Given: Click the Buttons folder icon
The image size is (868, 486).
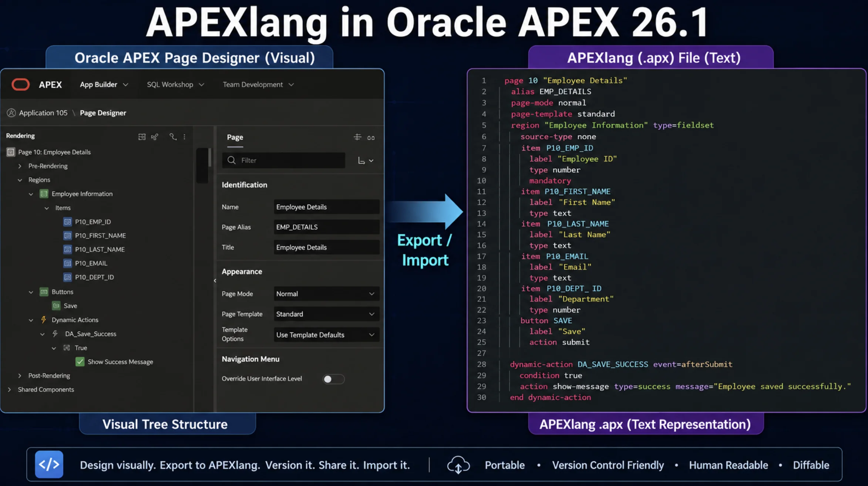Looking at the screenshot, I should pyautogui.click(x=44, y=292).
